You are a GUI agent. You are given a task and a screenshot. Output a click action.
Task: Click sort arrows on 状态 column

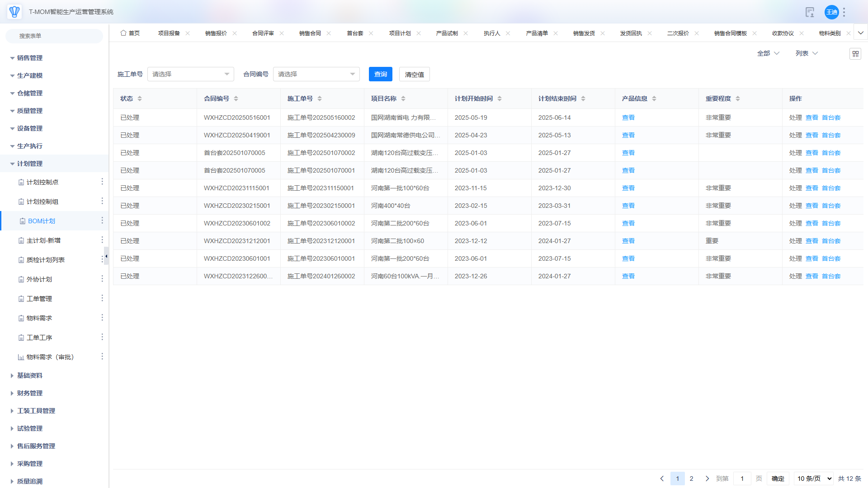pos(140,99)
